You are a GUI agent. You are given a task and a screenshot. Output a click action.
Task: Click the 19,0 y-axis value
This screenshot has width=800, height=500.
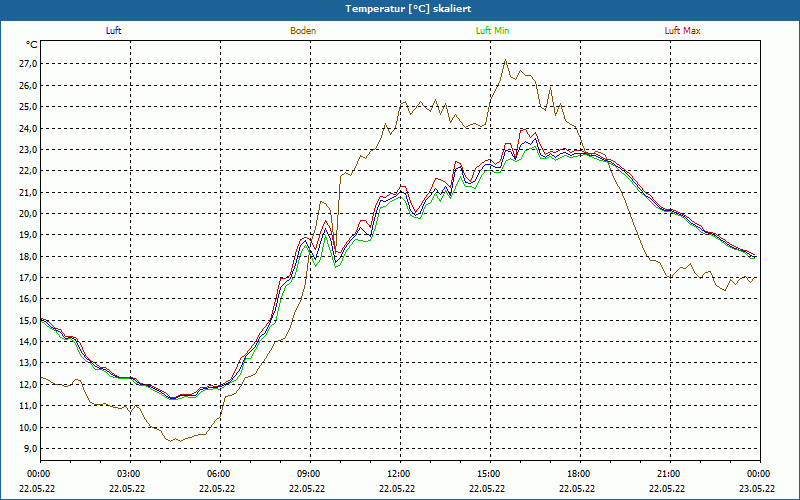[x=29, y=235]
